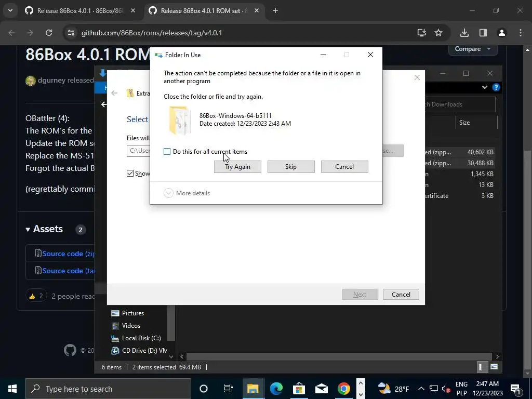Open Microsoft Store from taskbar

299,389
